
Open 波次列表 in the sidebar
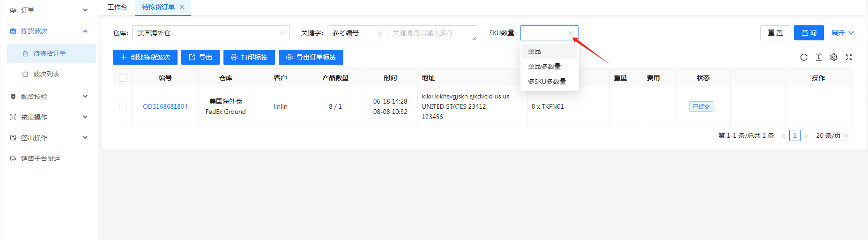[x=46, y=74]
